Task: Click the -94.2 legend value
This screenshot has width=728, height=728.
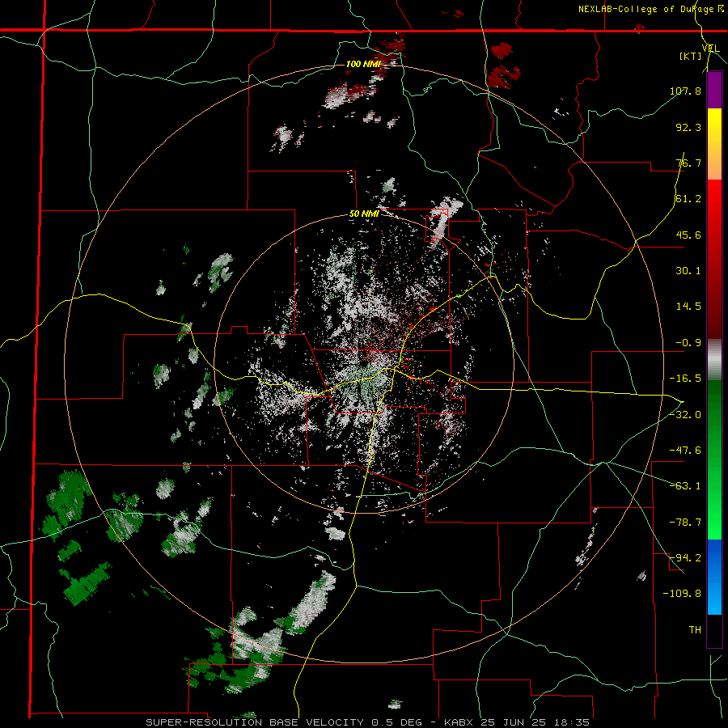Action: coord(685,557)
